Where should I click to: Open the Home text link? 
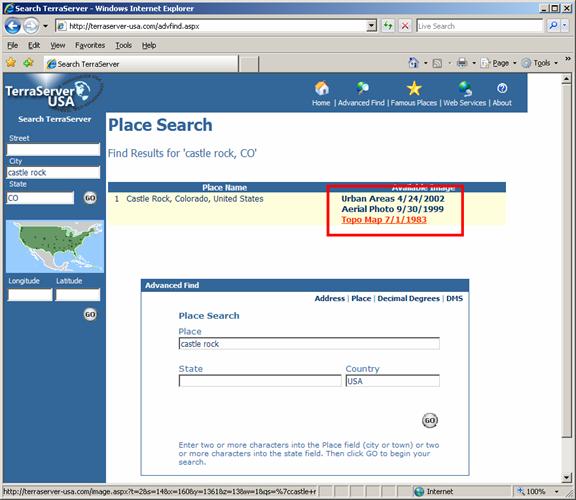pos(321,103)
